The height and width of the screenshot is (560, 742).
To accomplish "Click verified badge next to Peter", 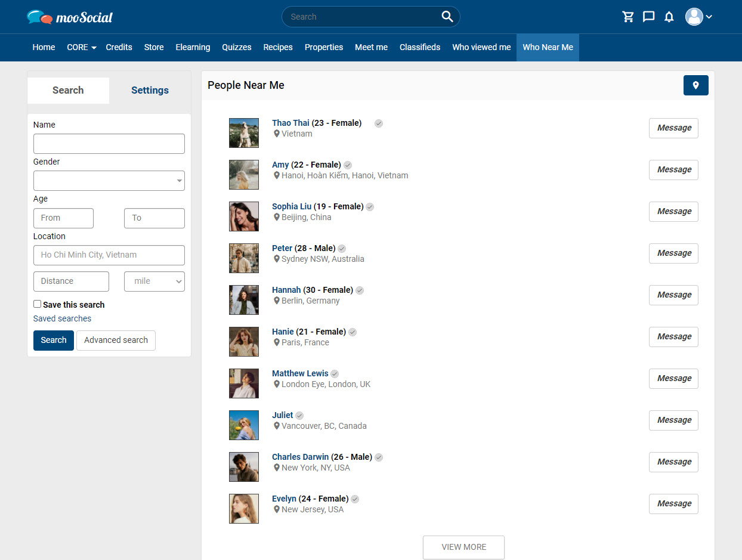I will [x=342, y=249].
